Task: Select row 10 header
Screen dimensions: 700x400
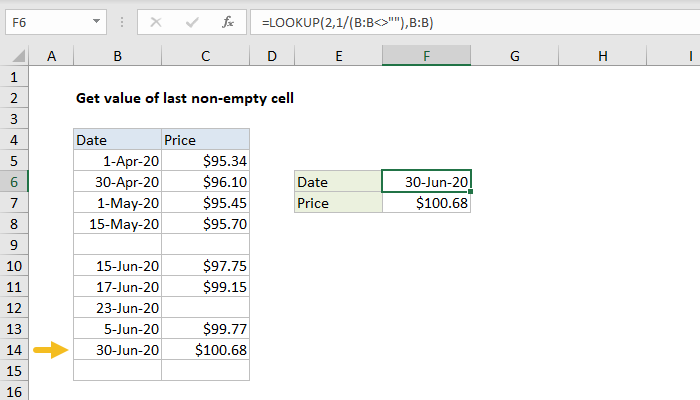Action: (14, 266)
